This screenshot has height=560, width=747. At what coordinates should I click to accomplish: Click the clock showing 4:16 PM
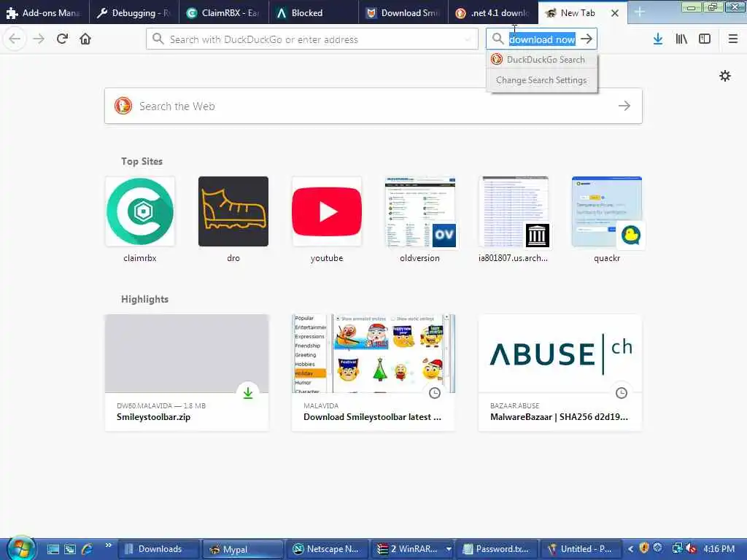coord(719,549)
